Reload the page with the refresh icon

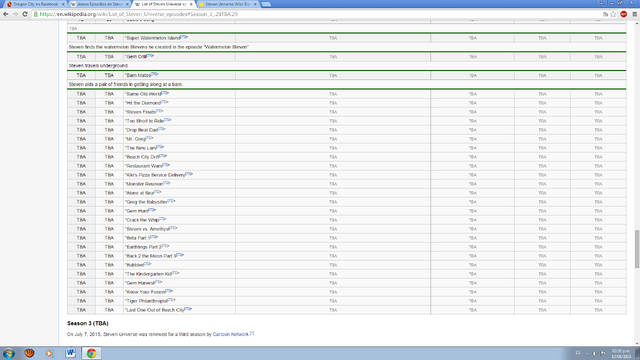25,14
